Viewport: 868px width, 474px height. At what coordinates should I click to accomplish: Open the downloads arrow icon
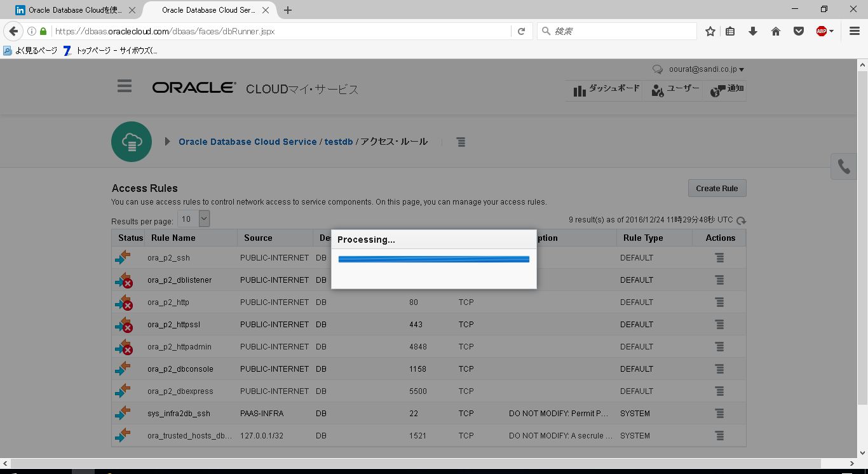click(x=753, y=31)
